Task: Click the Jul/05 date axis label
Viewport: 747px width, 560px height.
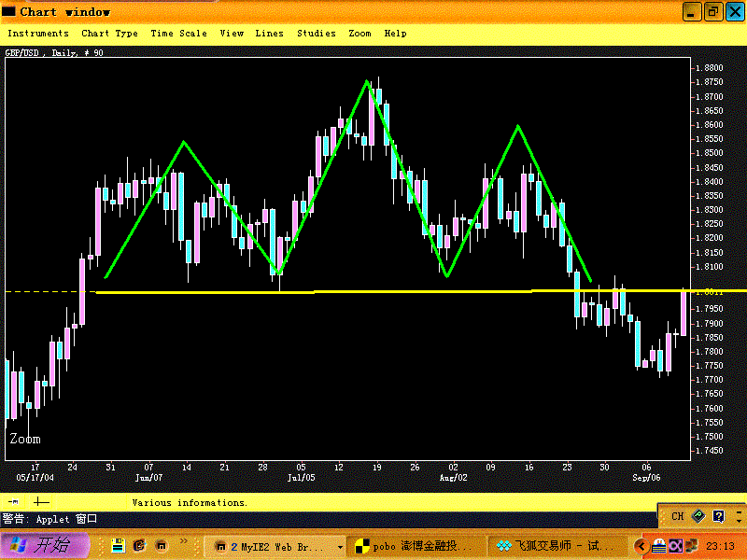Action: click(301, 478)
